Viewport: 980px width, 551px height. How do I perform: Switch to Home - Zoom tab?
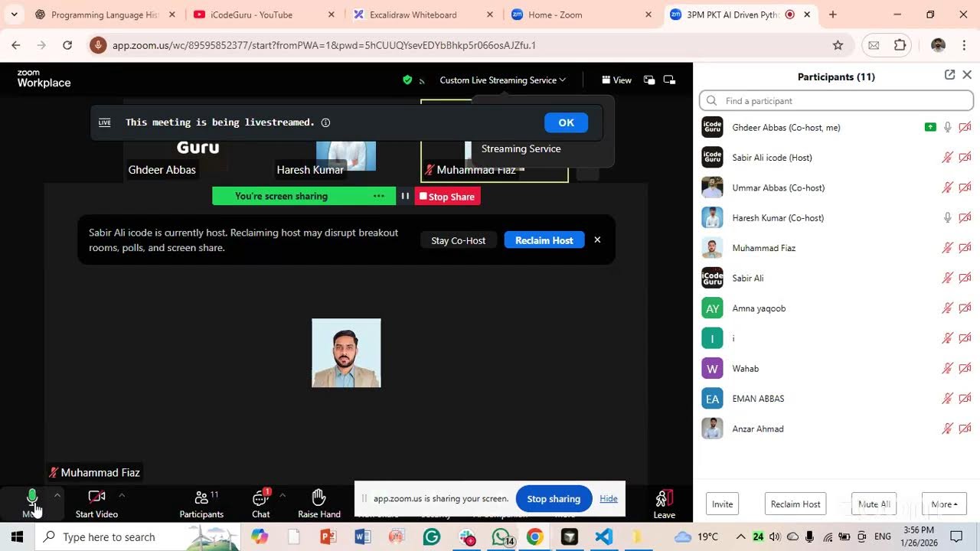click(581, 15)
